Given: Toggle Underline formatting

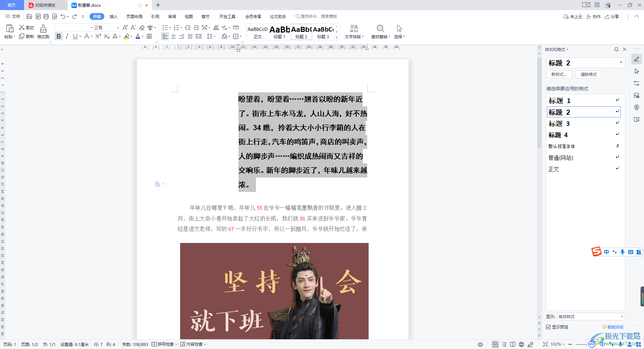Looking at the screenshot, I should [75, 36].
